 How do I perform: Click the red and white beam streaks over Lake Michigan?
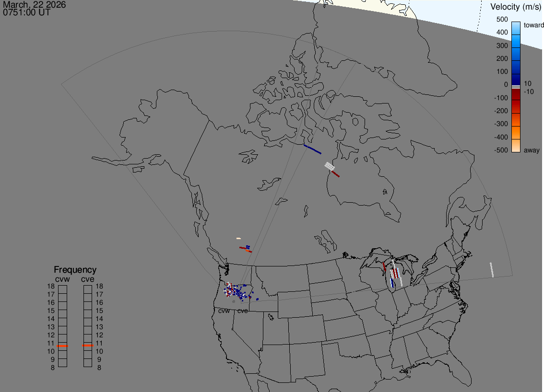pos(395,273)
